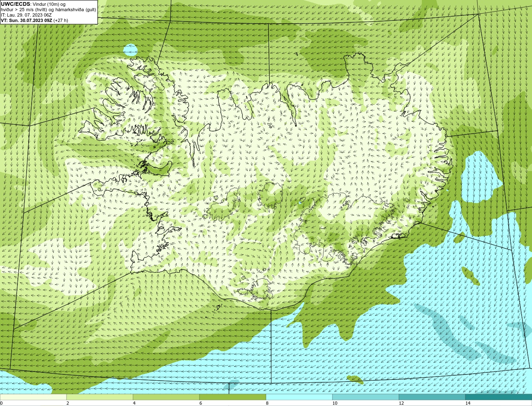Screen dimensions: 532x406
Task: Click the 0–2 pale yellow legend swatch
Action: [33, 397]
